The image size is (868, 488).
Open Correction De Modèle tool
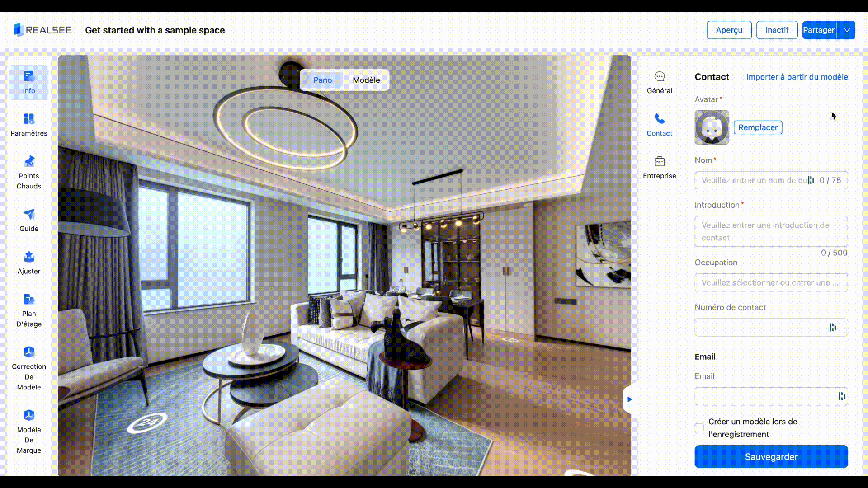[29, 368]
